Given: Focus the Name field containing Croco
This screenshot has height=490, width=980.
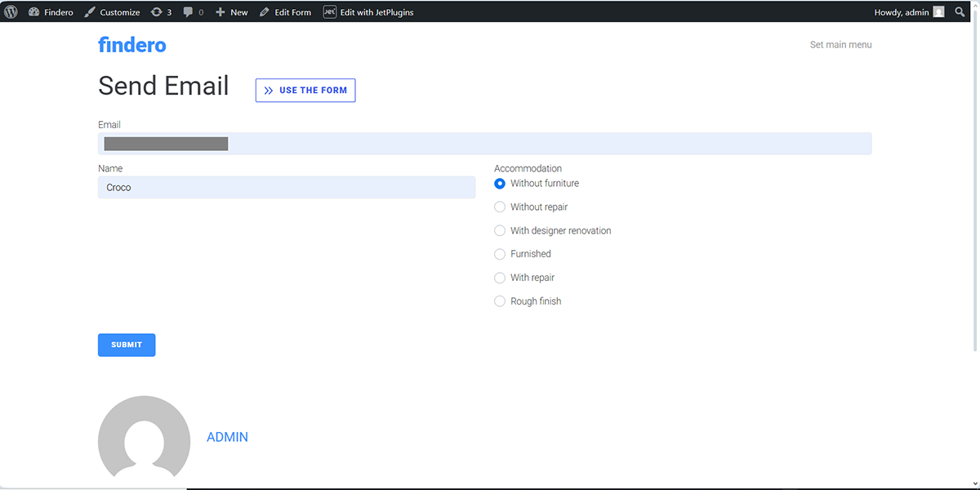Looking at the screenshot, I should tap(287, 187).
